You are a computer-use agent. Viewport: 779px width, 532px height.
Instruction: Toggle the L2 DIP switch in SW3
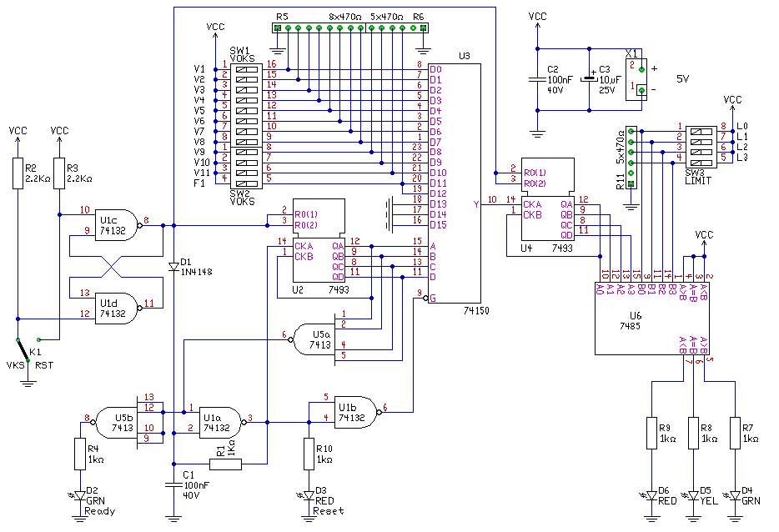coord(701,152)
